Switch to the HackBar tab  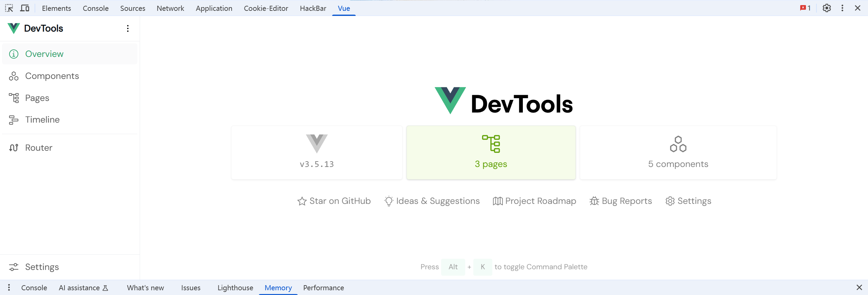313,8
